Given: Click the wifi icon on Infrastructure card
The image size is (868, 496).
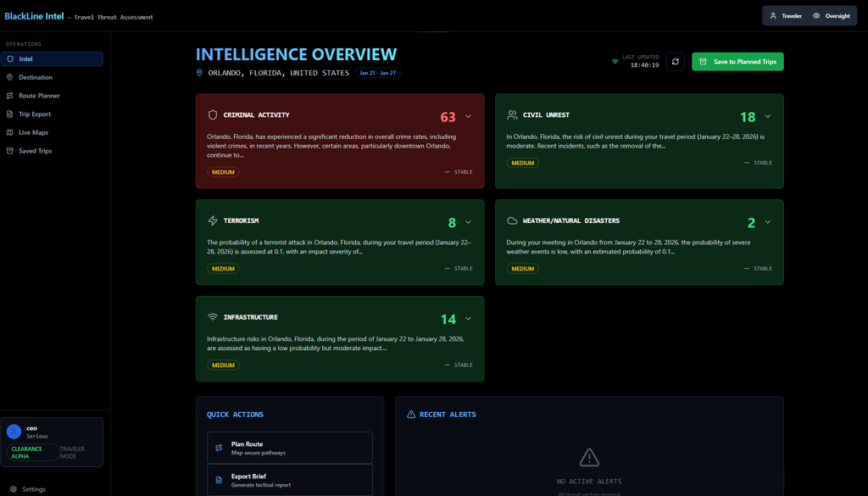Looking at the screenshot, I should tap(213, 317).
